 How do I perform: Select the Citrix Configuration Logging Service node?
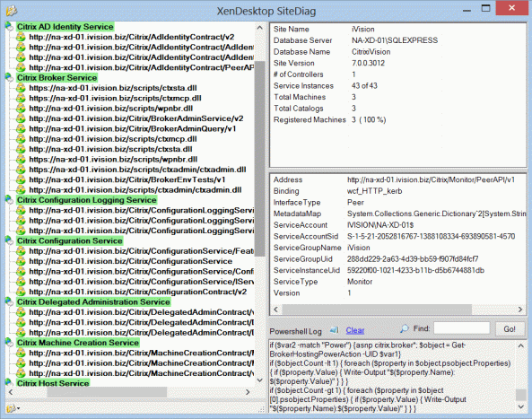pos(87,200)
